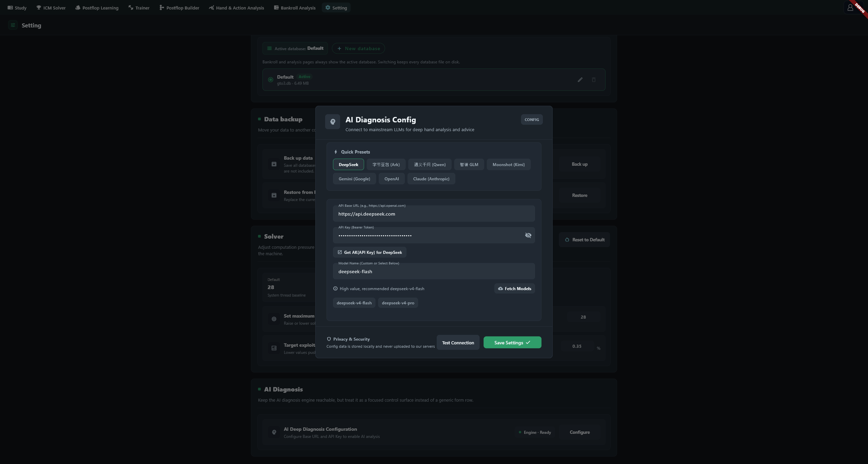Select the Default database radio button
The width and height of the screenshot is (868, 464).
271,80
